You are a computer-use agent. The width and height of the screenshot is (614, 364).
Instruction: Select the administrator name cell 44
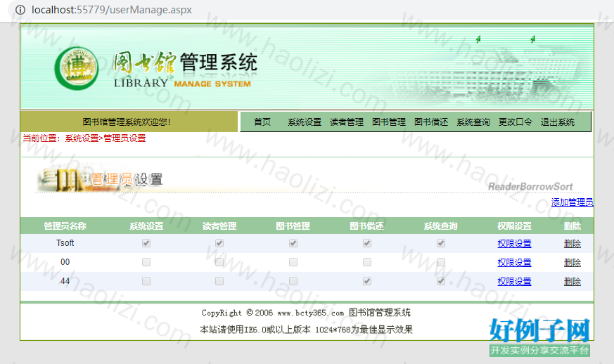coord(65,281)
